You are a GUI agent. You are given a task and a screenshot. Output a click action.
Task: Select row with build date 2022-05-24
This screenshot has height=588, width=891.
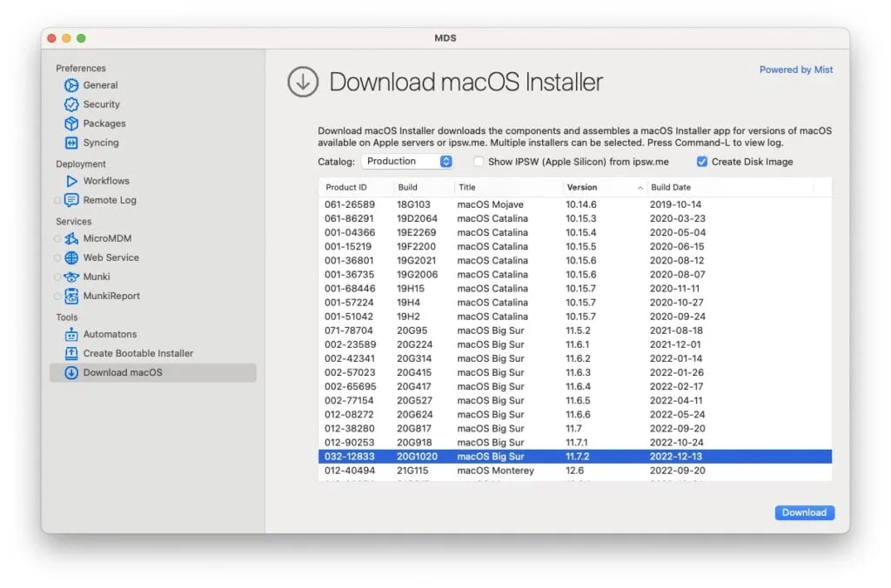[575, 415]
